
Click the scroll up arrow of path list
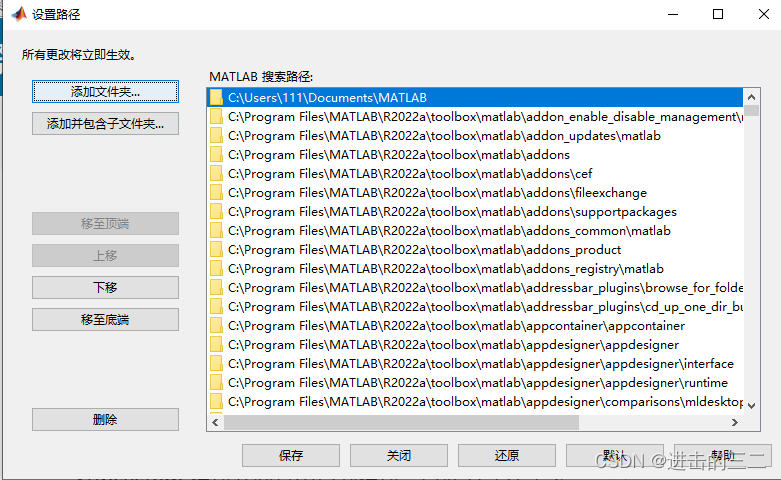click(752, 97)
